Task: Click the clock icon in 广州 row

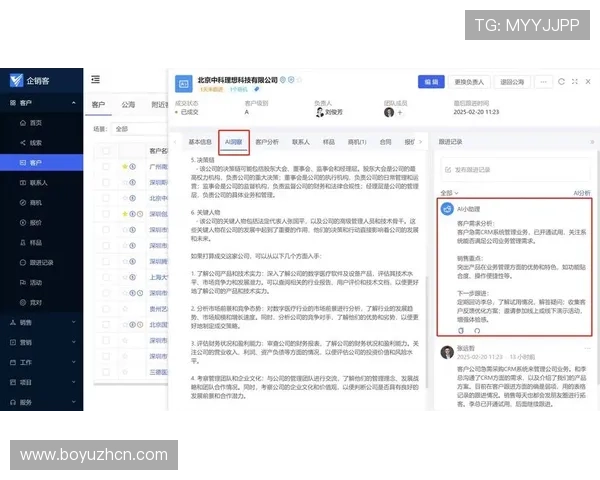Action: 133,167
